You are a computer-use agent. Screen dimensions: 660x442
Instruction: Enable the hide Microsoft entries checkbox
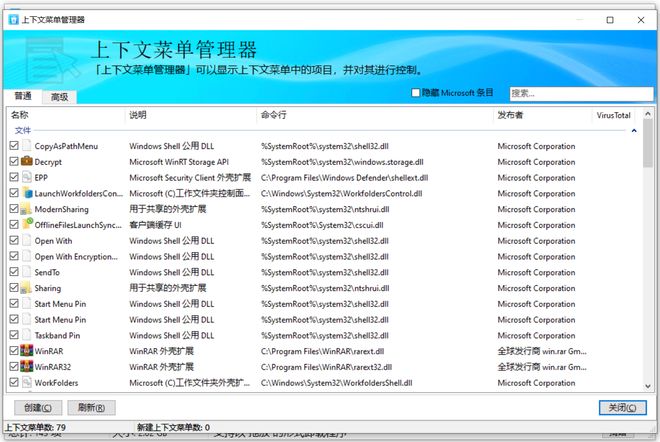pos(415,93)
